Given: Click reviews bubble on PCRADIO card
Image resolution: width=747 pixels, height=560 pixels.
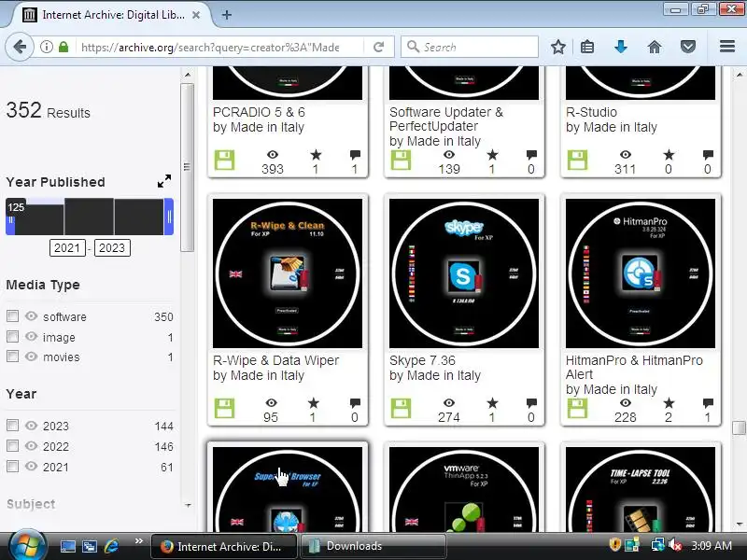Looking at the screenshot, I should pos(355,155).
